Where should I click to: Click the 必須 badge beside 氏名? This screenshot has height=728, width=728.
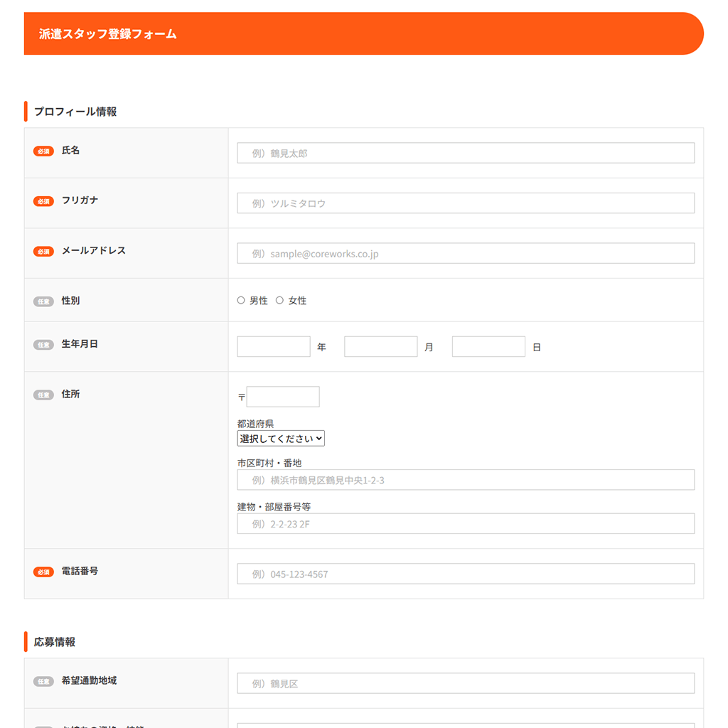(x=43, y=151)
